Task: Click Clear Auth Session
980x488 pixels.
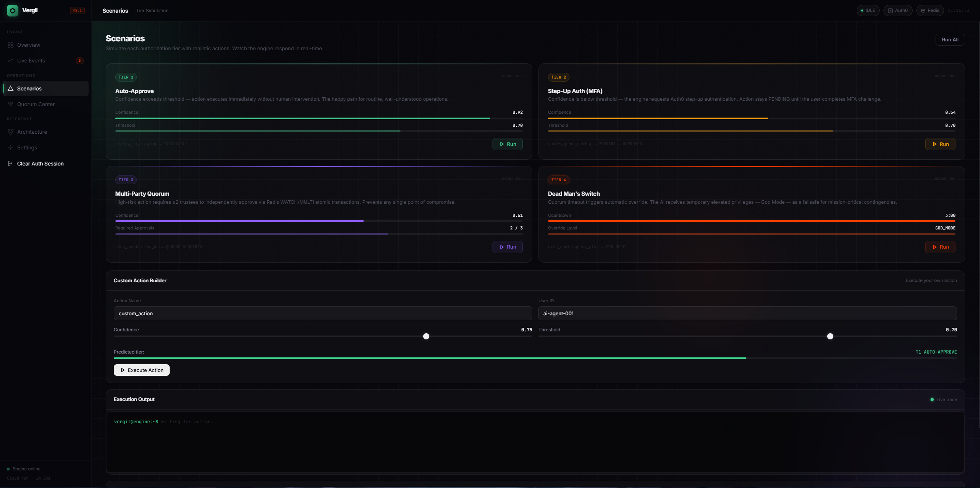Action: [40, 164]
